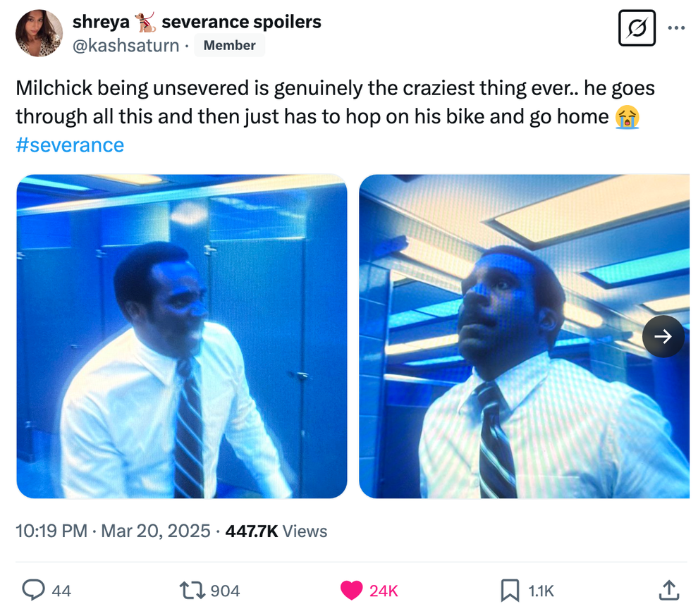Open the #severance hashtag feed
The image size is (698, 616).
pyautogui.click(x=69, y=144)
